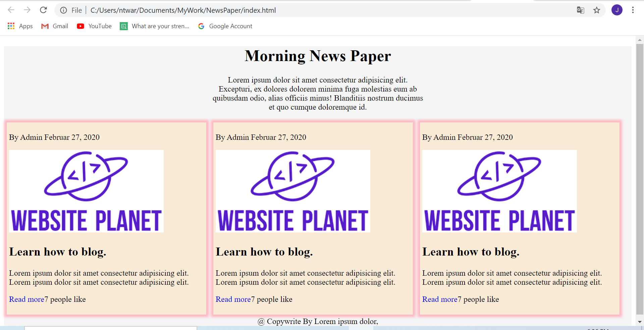Click the YouTube bookmark icon
Screen dimensions: 644x330
[x=81, y=26]
